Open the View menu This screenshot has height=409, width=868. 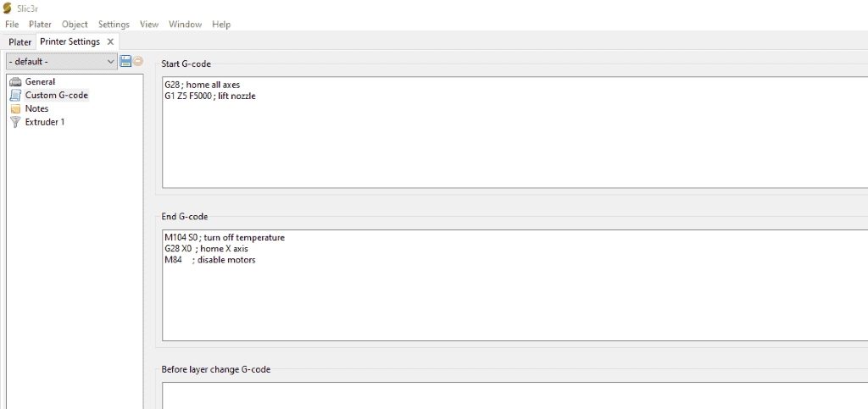coord(149,25)
